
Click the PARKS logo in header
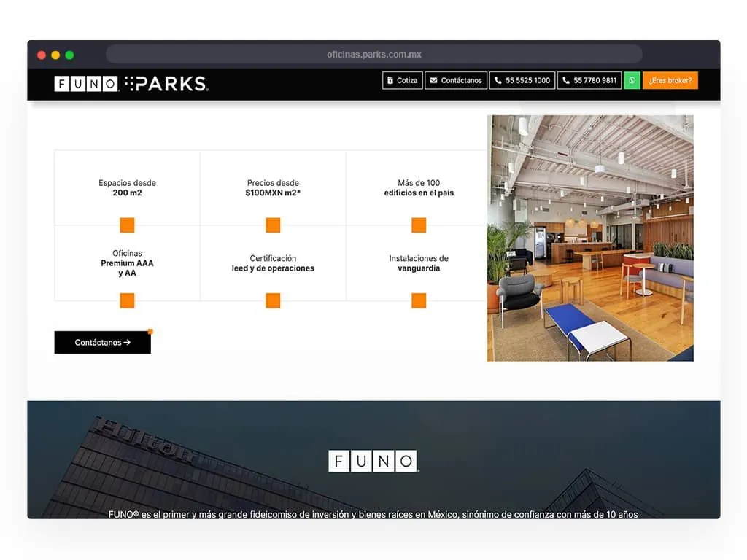pyautogui.click(x=166, y=84)
